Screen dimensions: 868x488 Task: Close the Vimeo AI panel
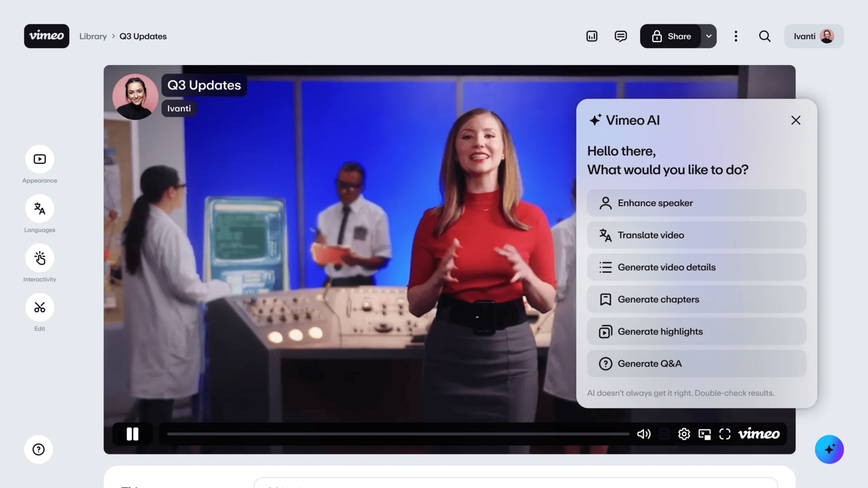click(x=796, y=120)
